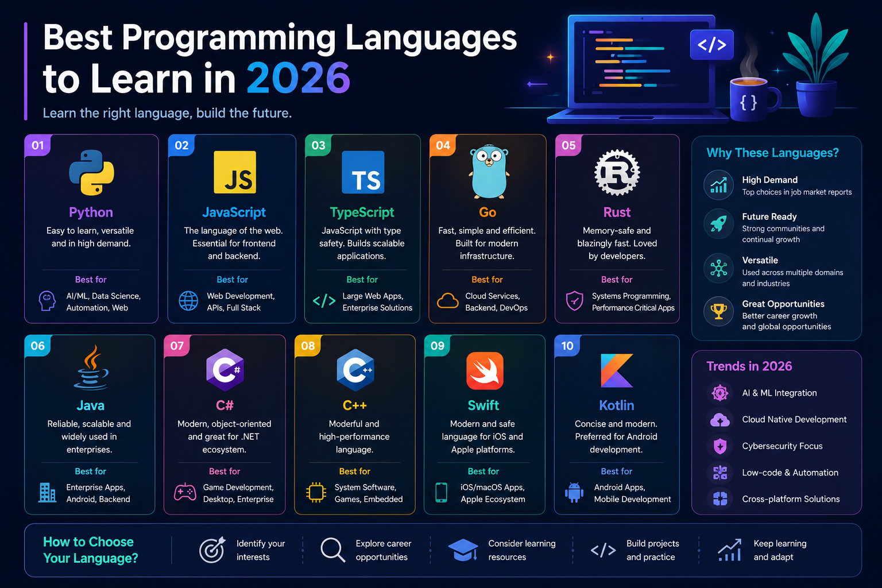
Task: Click the 'How to Choose Your Language?' heading
Action: coord(90,550)
